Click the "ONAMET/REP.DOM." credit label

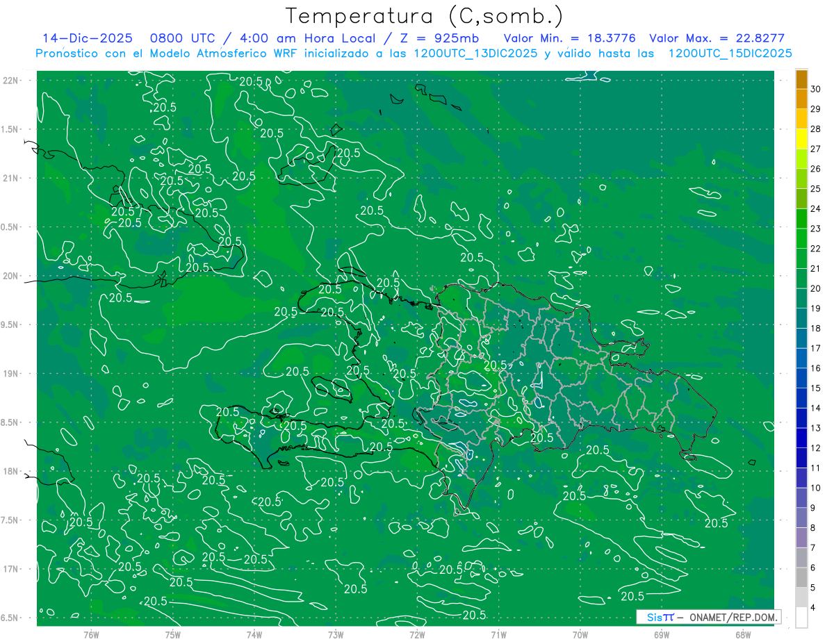(733, 617)
